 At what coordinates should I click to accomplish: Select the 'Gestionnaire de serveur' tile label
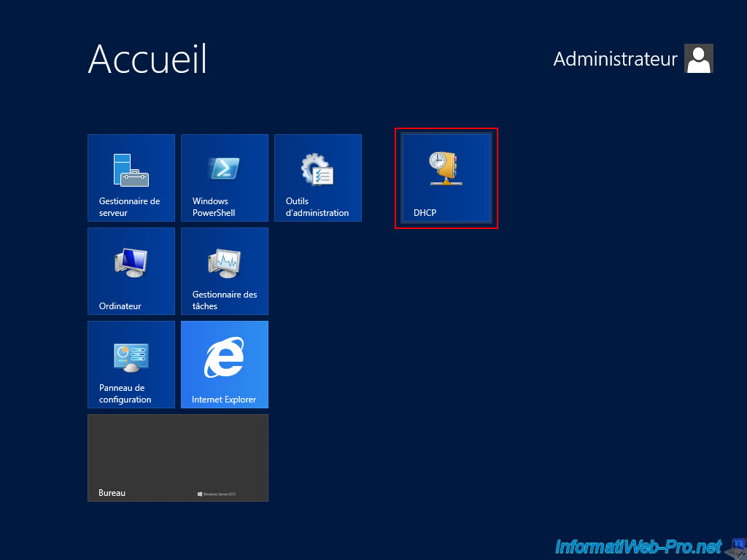click(x=129, y=207)
